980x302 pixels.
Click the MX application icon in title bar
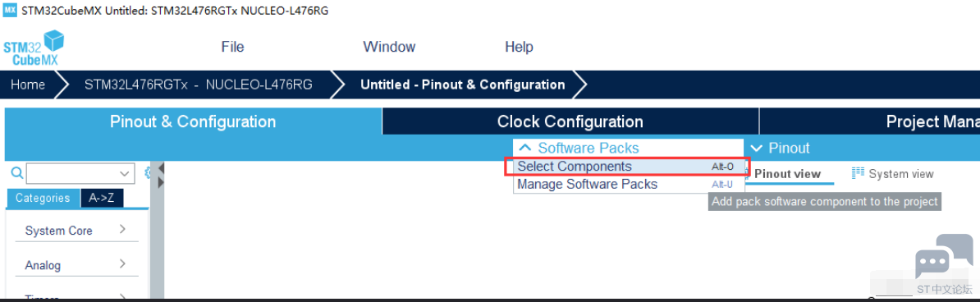pos(11,11)
